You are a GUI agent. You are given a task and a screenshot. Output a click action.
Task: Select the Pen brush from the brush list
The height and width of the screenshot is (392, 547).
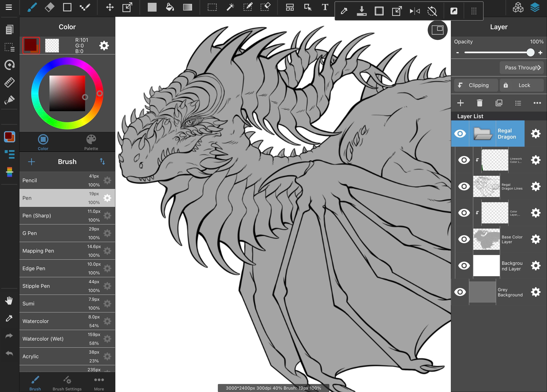[48, 198]
